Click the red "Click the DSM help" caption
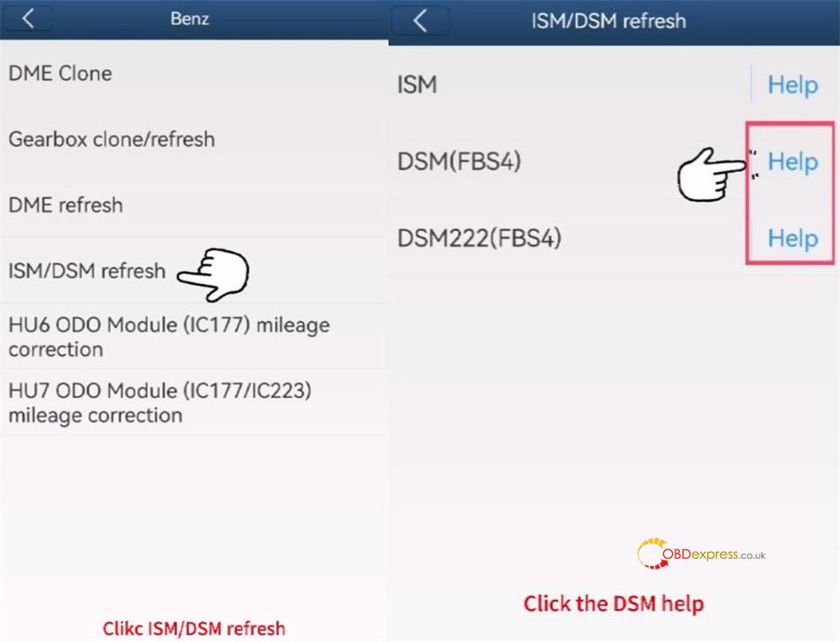 (614, 604)
